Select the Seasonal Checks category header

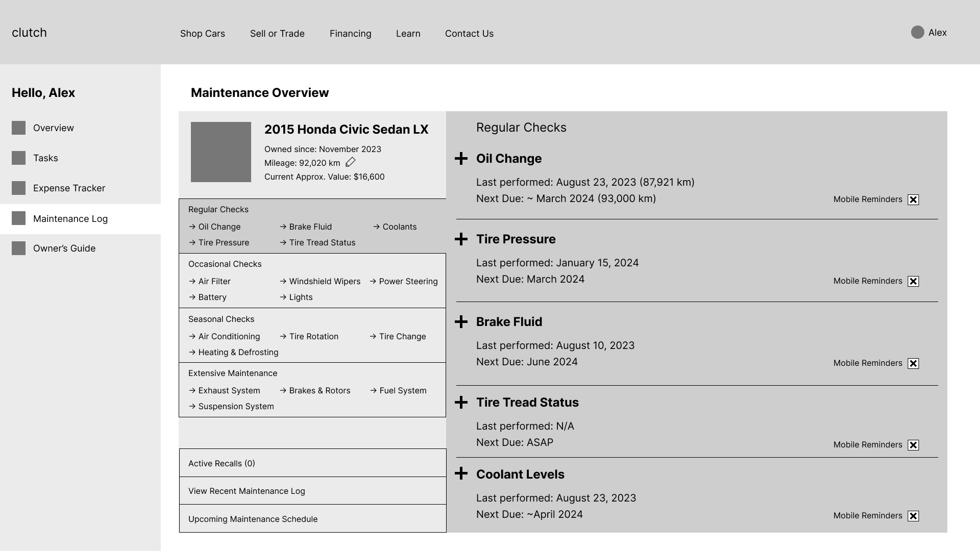click(222, 319)
